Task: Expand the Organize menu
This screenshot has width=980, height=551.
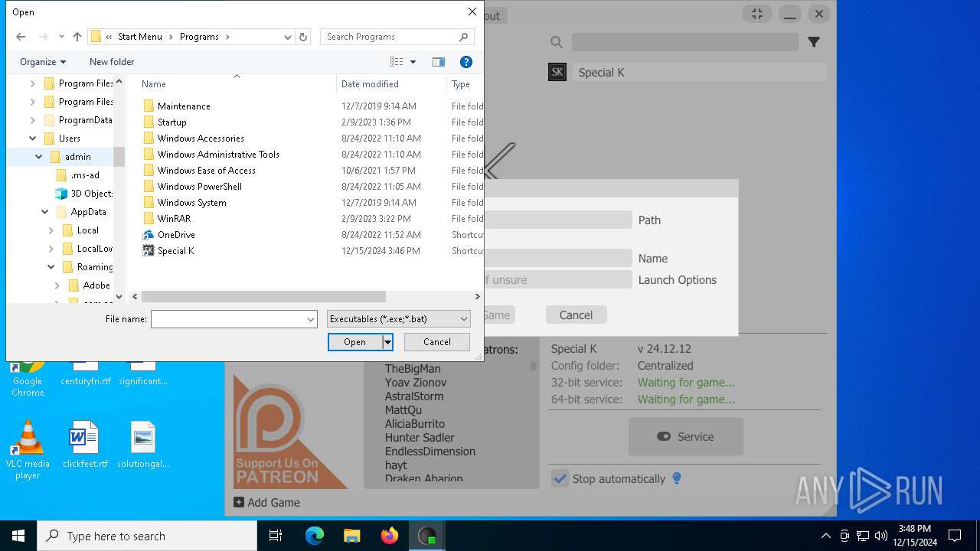Action: point(43,62)
